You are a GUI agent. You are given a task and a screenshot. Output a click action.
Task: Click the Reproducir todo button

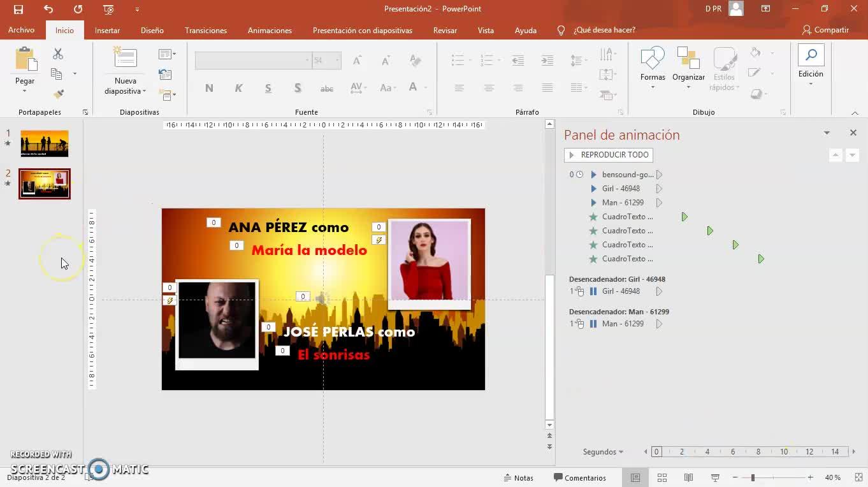click(609, 155)
